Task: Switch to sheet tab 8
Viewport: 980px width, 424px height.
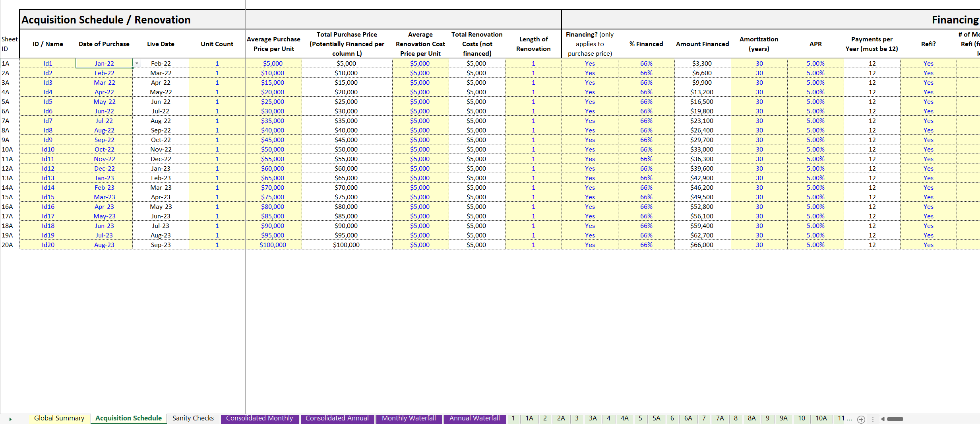Action: point(736,418)
